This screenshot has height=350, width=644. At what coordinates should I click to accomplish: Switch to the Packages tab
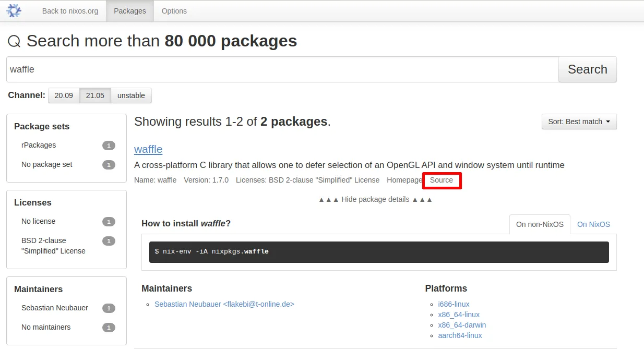point(129,10)
